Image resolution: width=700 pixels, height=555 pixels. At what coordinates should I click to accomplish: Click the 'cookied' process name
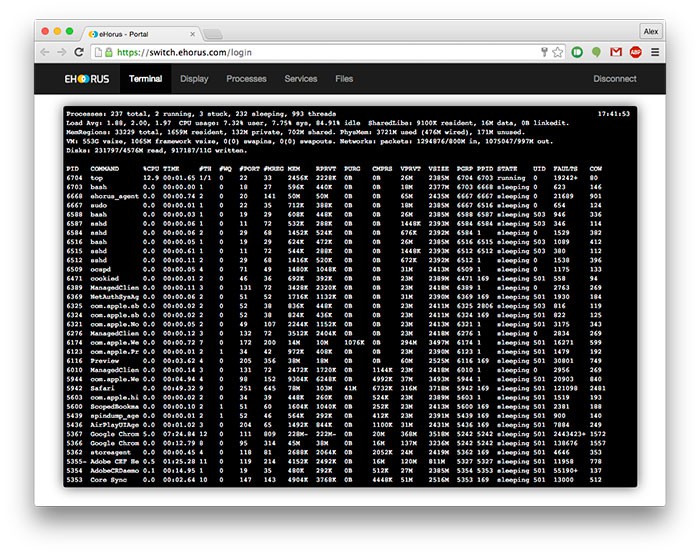click(x=104, y=279)
